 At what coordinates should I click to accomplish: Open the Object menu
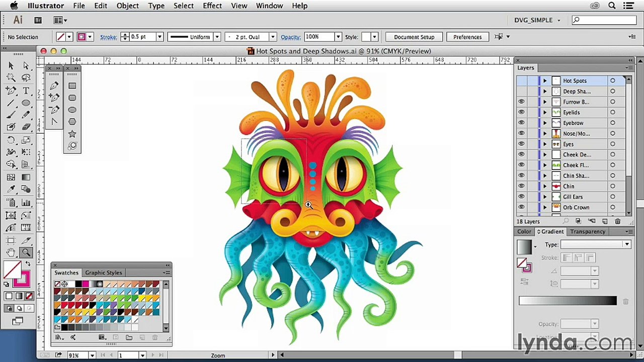tap(128, 6)
